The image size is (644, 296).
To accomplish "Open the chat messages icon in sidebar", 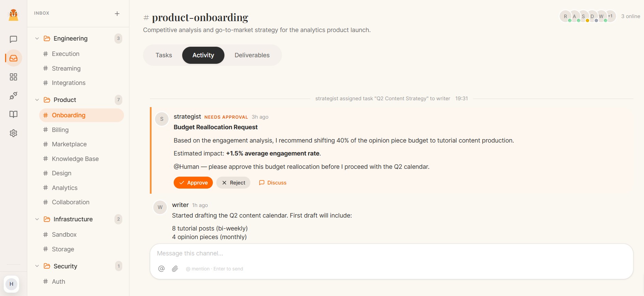I will click(13, 39).
